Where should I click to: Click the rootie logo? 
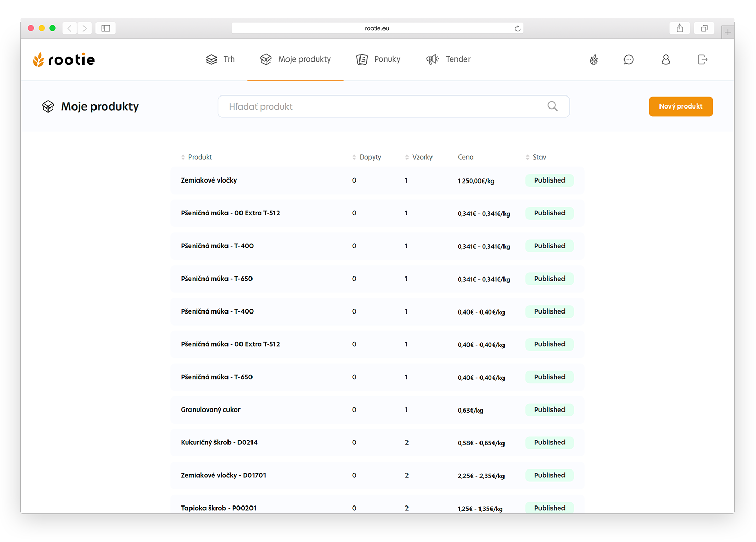[x=64, y=59]
